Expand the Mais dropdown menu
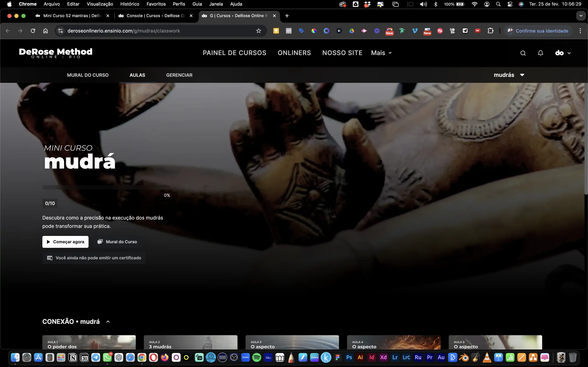 [381, 53]
